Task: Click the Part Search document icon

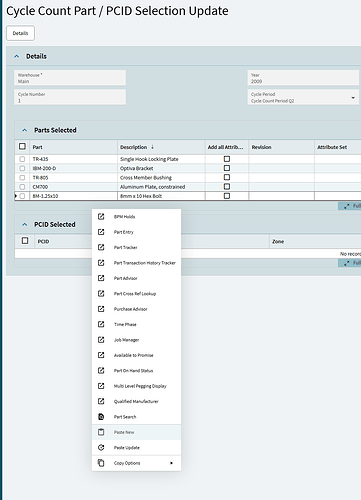Action: pos(101,417)
